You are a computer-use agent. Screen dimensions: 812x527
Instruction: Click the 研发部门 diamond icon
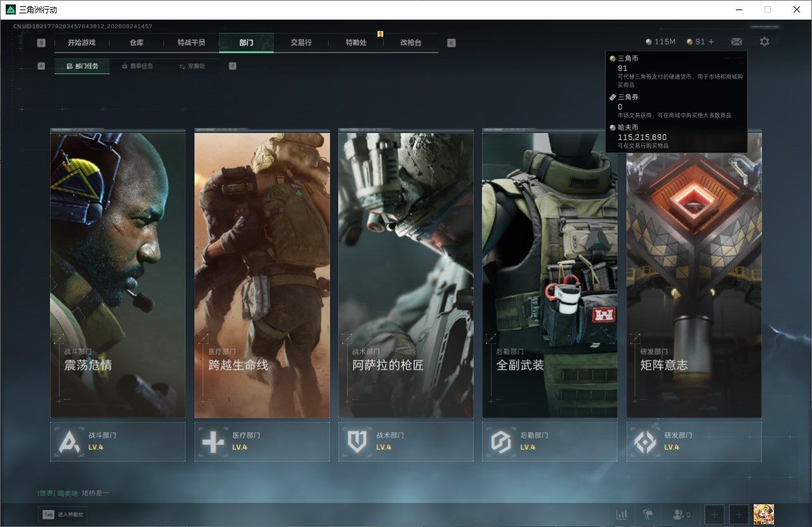pos(645,441)
